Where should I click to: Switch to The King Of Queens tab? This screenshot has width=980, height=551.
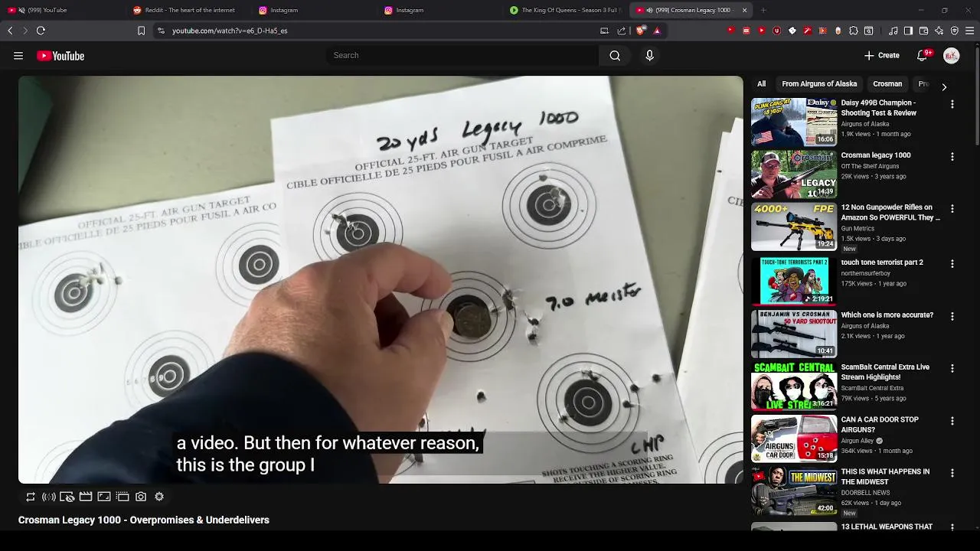[566, 10]
